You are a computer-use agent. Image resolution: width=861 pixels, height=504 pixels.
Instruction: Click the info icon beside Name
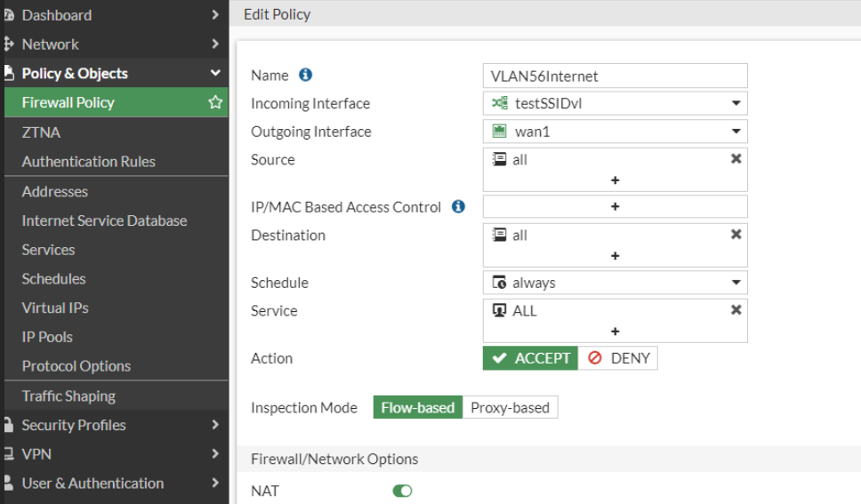(x=306, y=76)
